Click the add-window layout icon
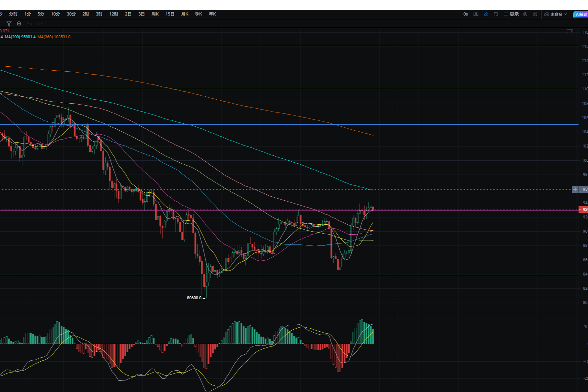The width and height of the screenshot is (588, 392). 496,14
